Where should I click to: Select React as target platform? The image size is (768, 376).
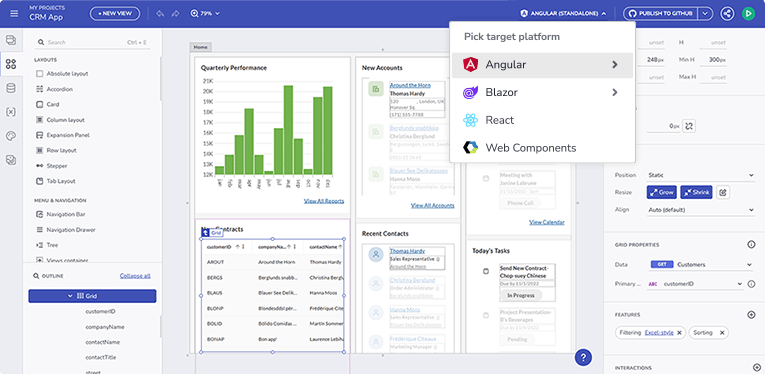coord(543,120)
